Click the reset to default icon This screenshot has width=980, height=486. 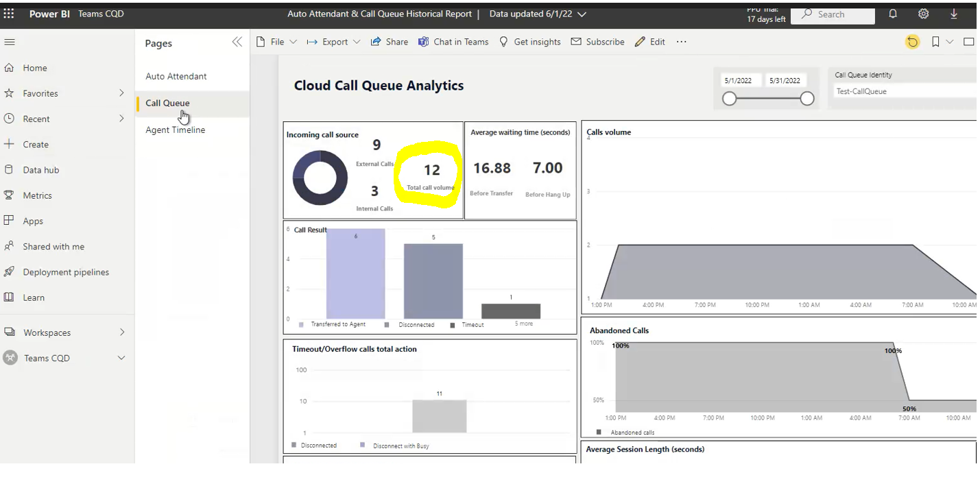pos(912,42)
